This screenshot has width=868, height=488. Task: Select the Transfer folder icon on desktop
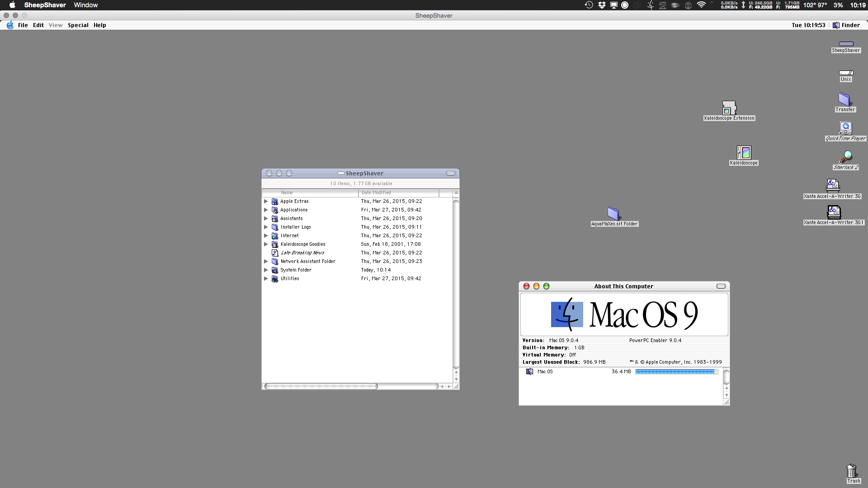(844, 99)
